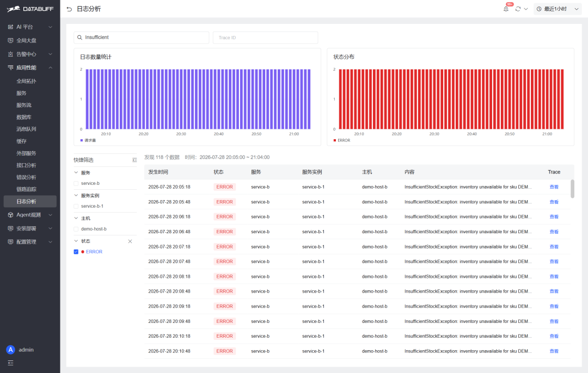Click the 告警中心 sidebar icon
This screenshot has height=373, width=588.
point(10,54)
